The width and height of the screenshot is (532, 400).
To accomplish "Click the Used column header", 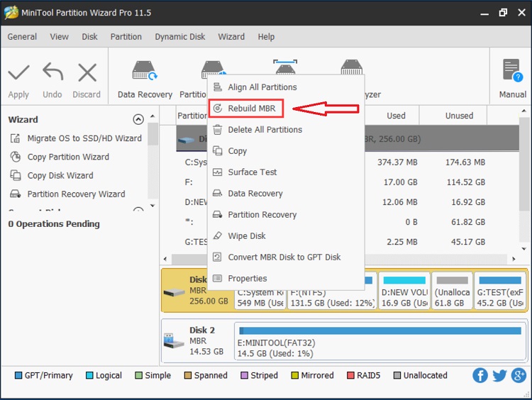I will click(396, 116).
